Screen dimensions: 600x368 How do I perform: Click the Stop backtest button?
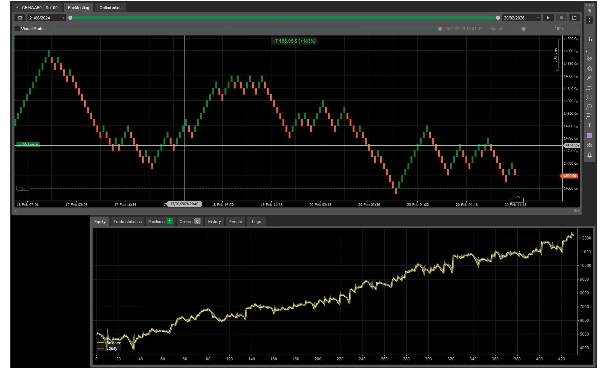561,18
